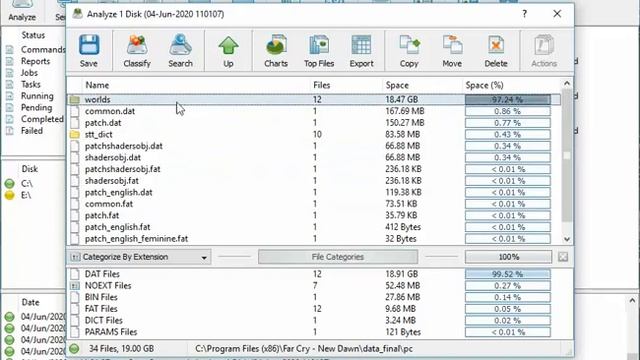Click the Analyze icon in main window
Screen dimensions: 640x360
(x=22, y=11)
